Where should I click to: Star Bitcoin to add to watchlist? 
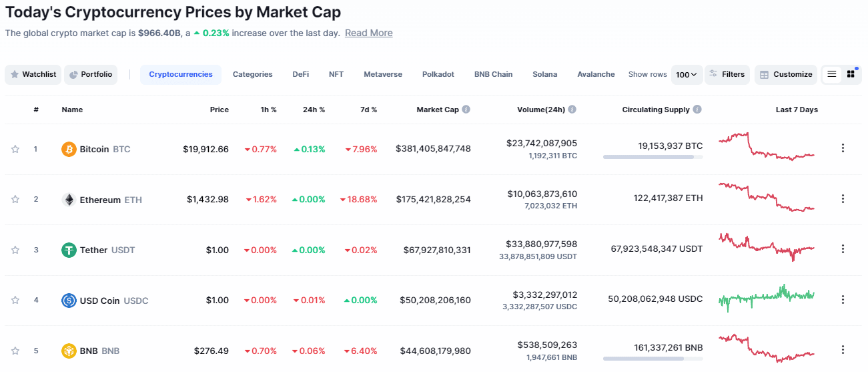coord(15,149)
